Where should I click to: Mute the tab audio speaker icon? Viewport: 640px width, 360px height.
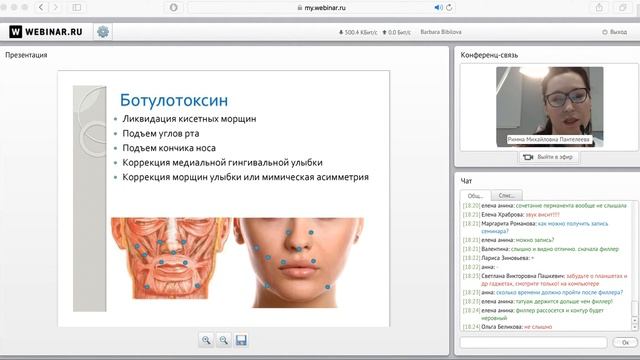click(x=438, y=7)
